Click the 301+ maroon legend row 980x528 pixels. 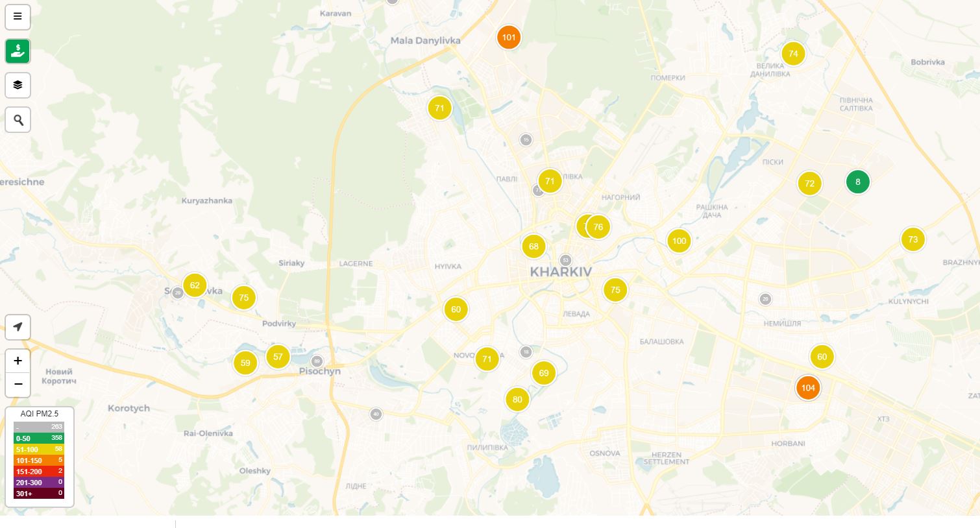click(39, 494)
